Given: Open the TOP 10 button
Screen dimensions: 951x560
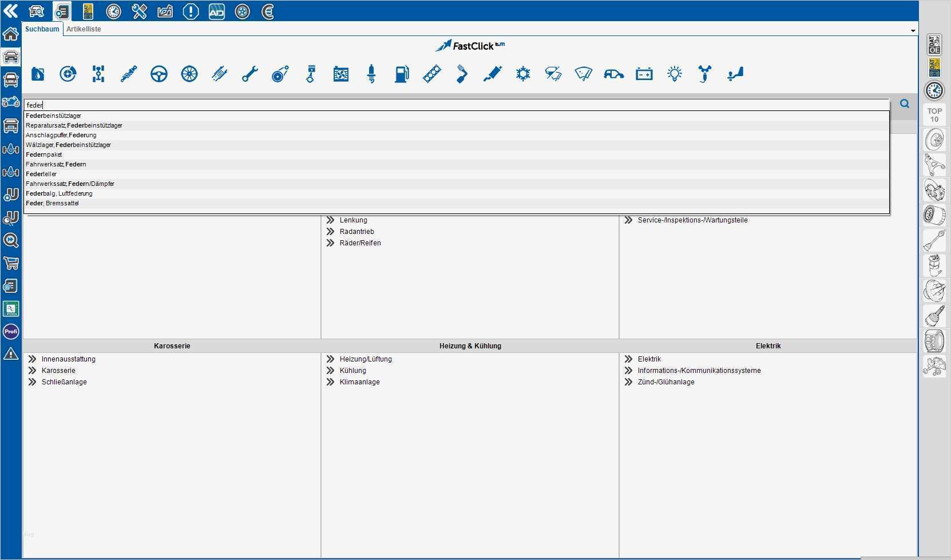Looking at the screenshot, I should 934,115.
